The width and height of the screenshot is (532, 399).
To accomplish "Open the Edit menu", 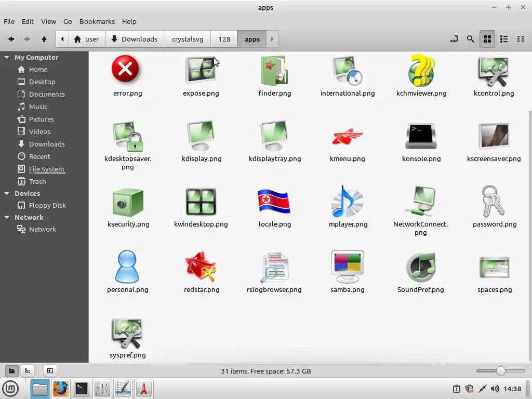I will [28, 21].
